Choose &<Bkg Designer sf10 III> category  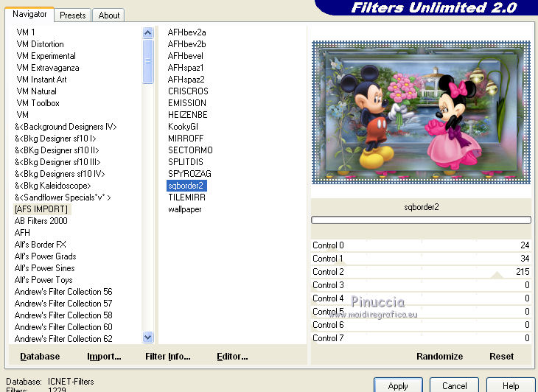click(57, 162)
